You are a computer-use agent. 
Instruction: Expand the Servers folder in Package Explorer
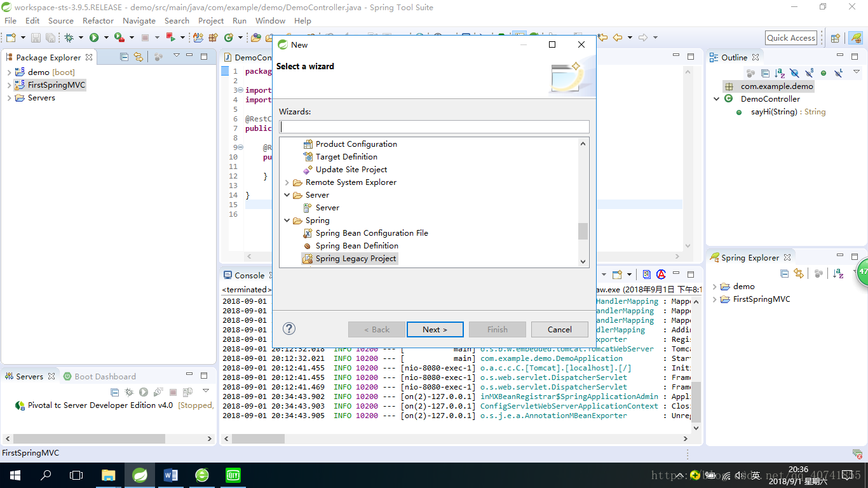[9, 98]
